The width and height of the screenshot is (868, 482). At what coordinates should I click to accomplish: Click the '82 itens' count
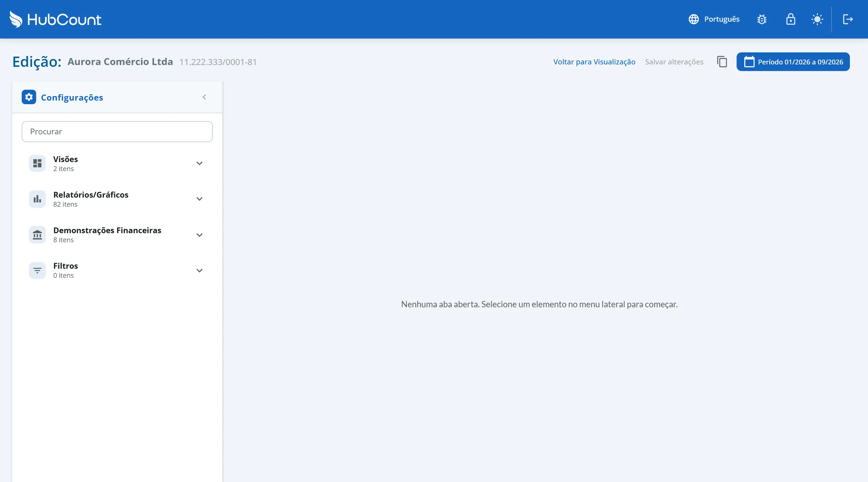[x=65, y=204]
